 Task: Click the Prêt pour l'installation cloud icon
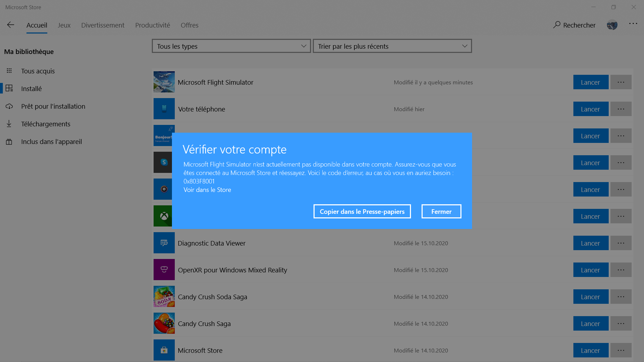pos(9,106)
